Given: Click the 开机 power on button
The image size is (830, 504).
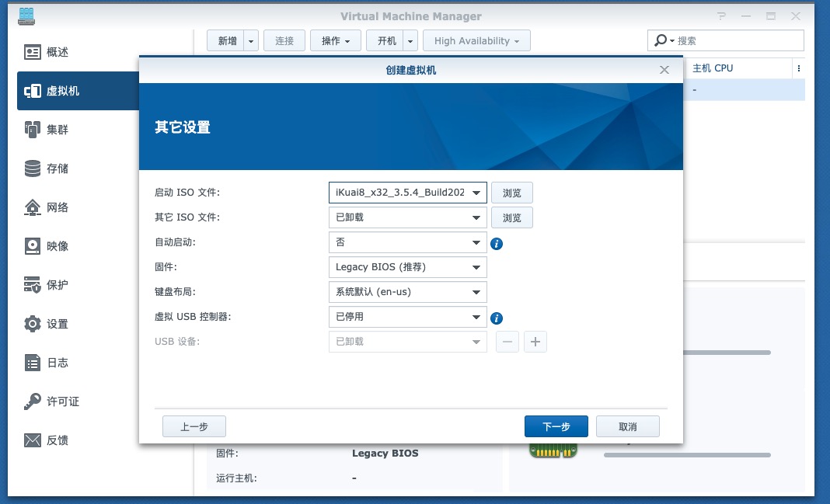Looking at the screenshot, I should coord(385,40).
